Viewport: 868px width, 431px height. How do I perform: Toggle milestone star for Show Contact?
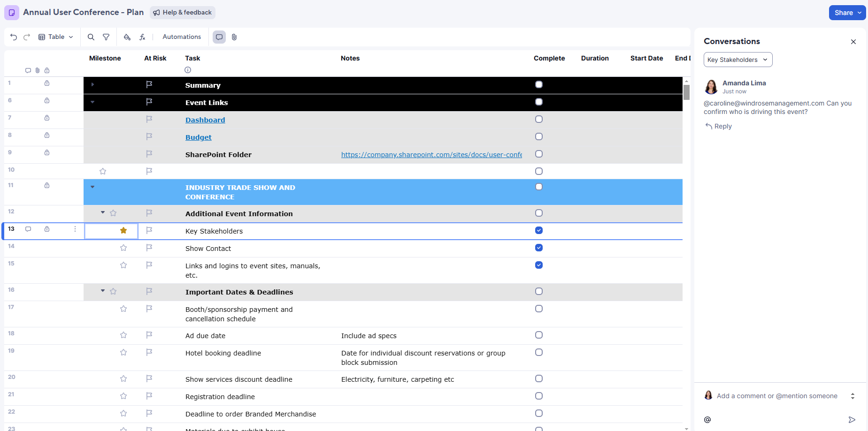point(123,248)
